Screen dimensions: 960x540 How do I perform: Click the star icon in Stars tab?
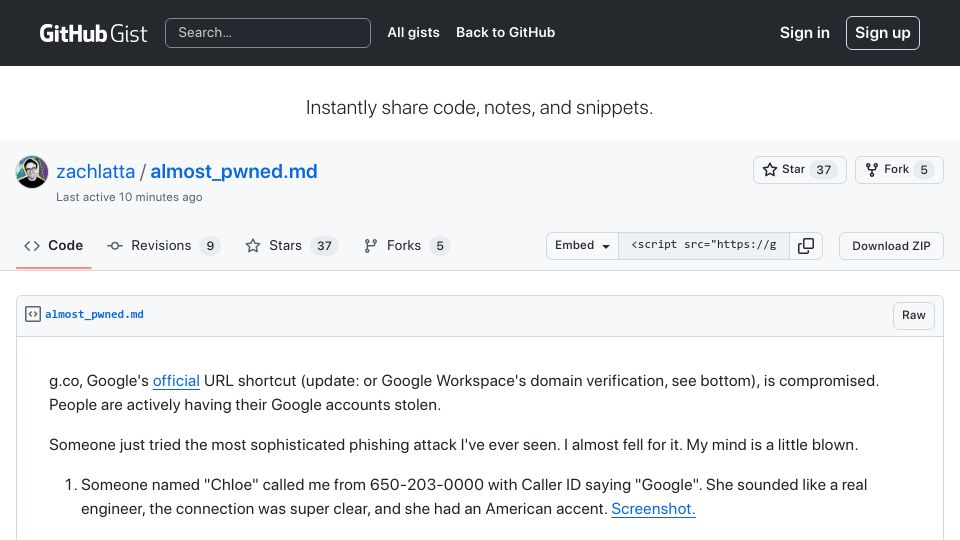tap(253, 246)
